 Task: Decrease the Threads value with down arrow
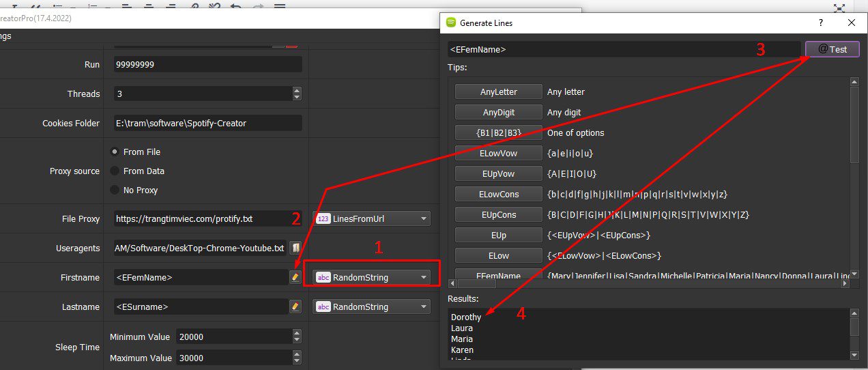[x=296, y=97]
